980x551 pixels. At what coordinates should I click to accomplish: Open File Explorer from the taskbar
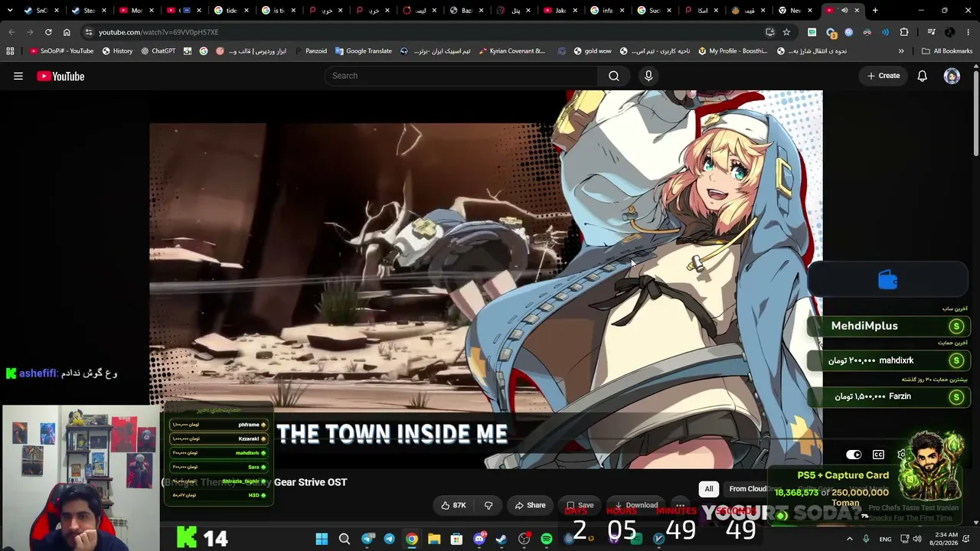[434, 539]
